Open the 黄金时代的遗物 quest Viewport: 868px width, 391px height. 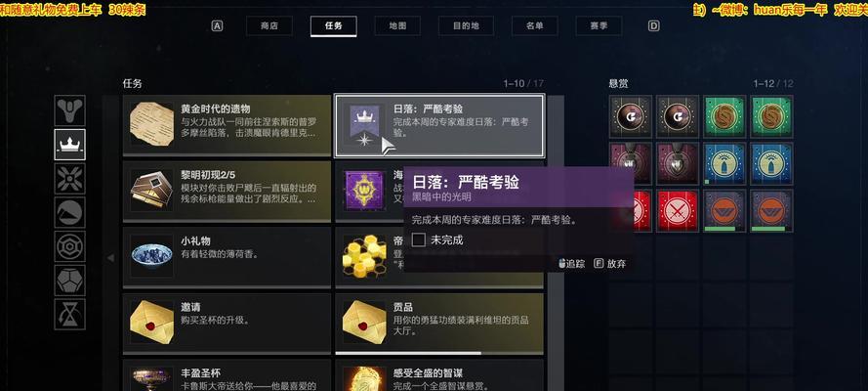coord(227,124)
